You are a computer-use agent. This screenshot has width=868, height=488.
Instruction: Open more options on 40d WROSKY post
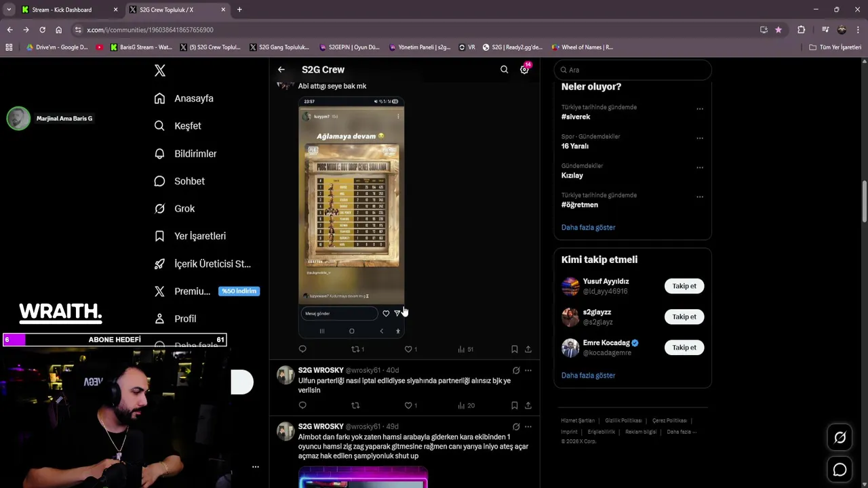tap(528, 370)
